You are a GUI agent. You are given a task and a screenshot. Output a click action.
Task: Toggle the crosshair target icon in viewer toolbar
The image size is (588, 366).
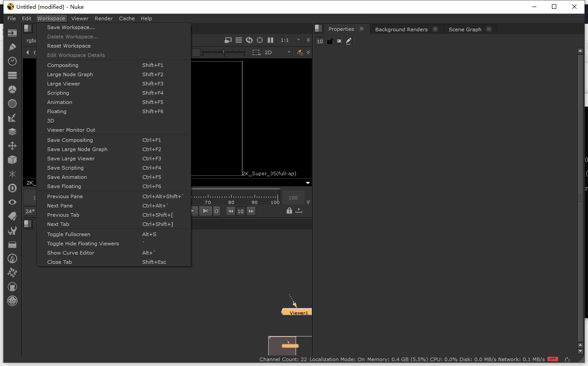coord(260,40)
